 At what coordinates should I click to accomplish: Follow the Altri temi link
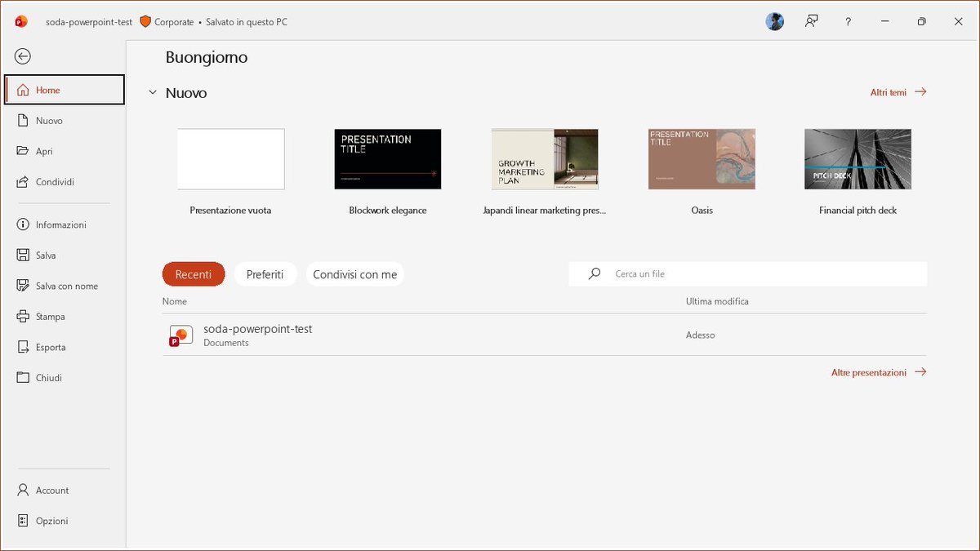coord(898,92)
